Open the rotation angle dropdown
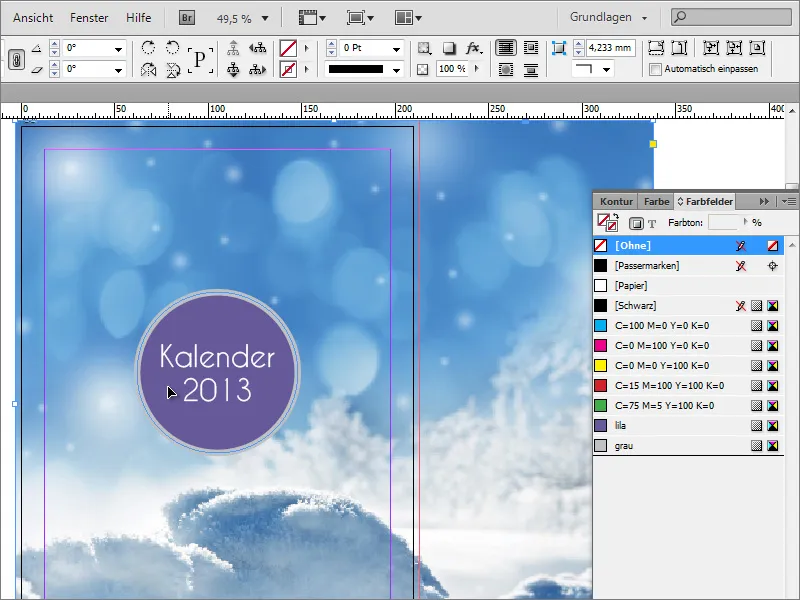The width and height of the screenshot is (800, 600). (118, 49)
